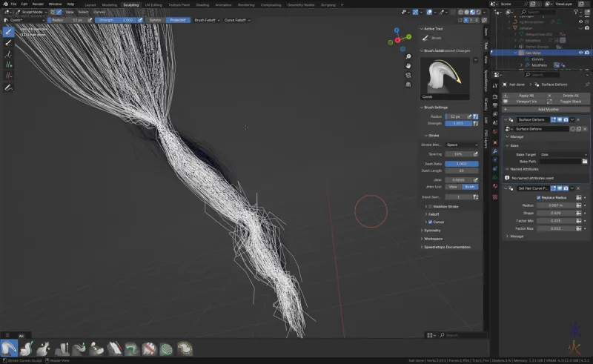Toggle pin icon in properties breadcrumb

click(x=587, y=85)
